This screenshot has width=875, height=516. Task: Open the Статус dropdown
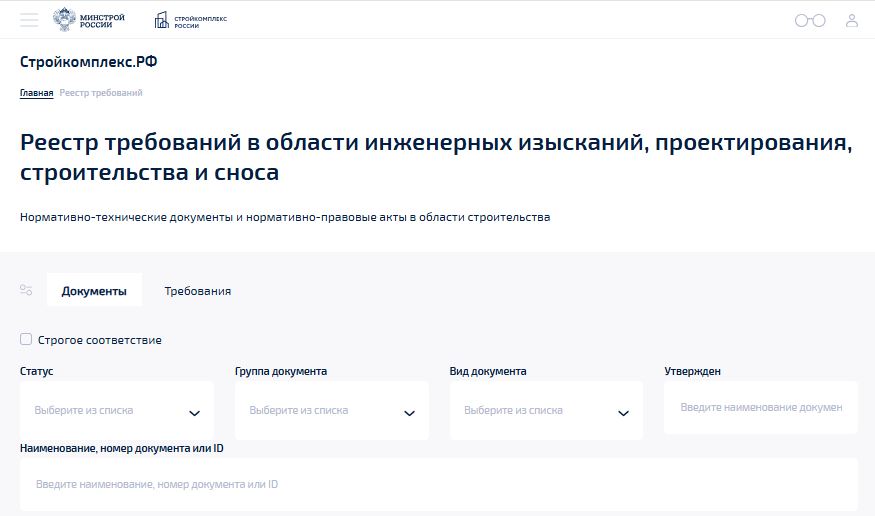pos(117,411)
